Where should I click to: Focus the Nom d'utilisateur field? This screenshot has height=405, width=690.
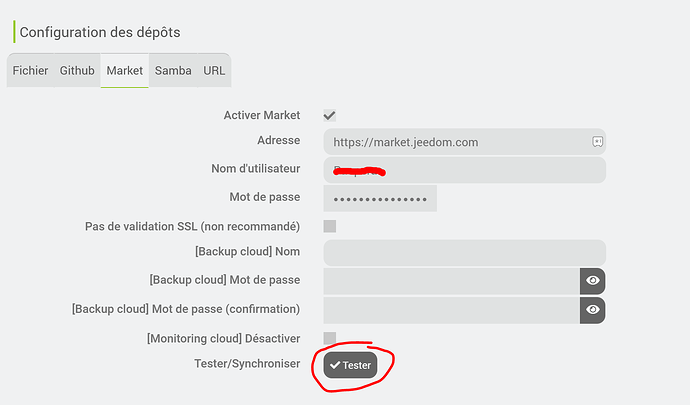(464, 170)
